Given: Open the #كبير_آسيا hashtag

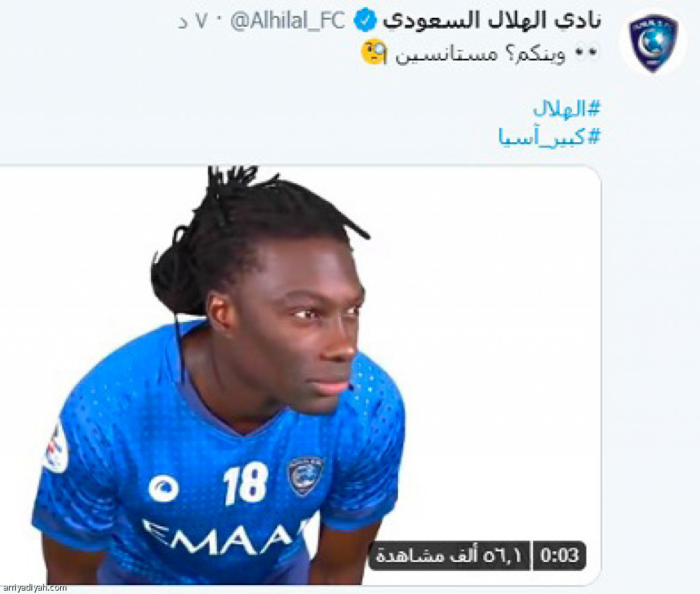Looking at the screenshot, I should [550, 137].
